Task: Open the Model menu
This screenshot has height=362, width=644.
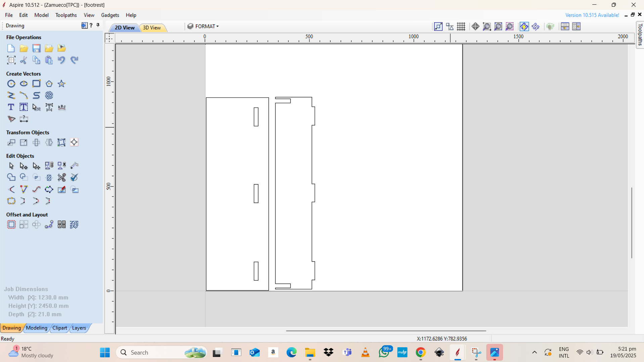Action: [x=41, y=15]
